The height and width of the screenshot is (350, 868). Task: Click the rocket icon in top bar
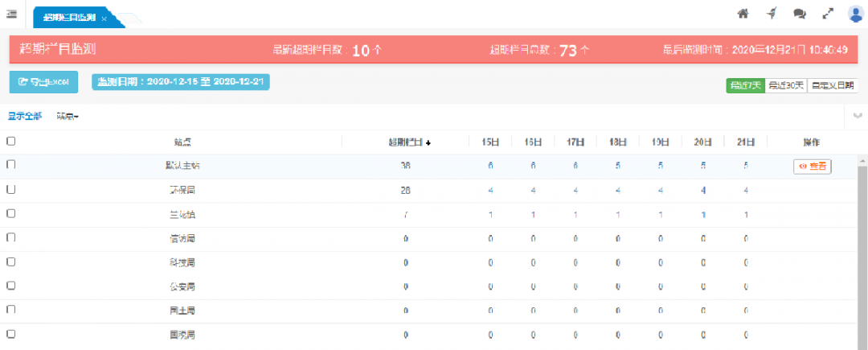[x=771, y=14]
